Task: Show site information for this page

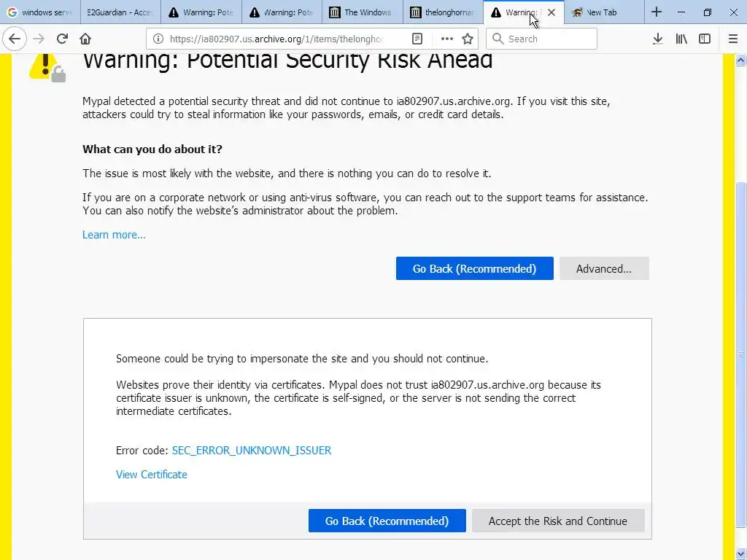Action: click(x=158, y=39)
